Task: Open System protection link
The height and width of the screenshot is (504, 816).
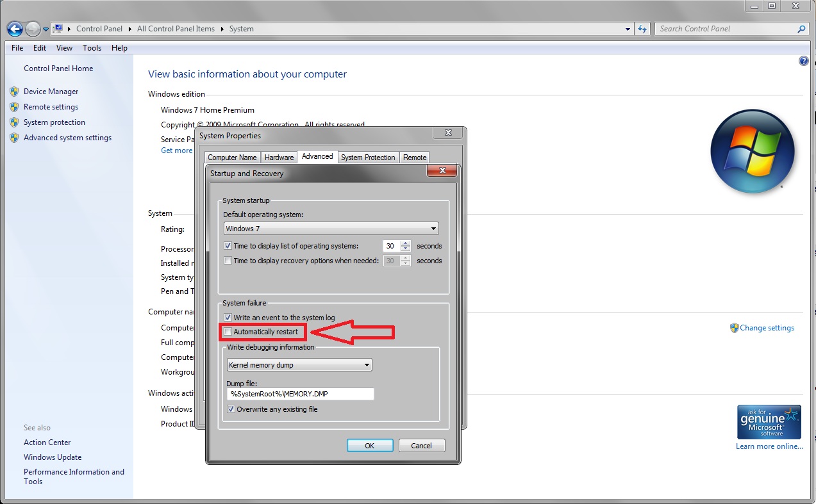Action: click(54, 122)
